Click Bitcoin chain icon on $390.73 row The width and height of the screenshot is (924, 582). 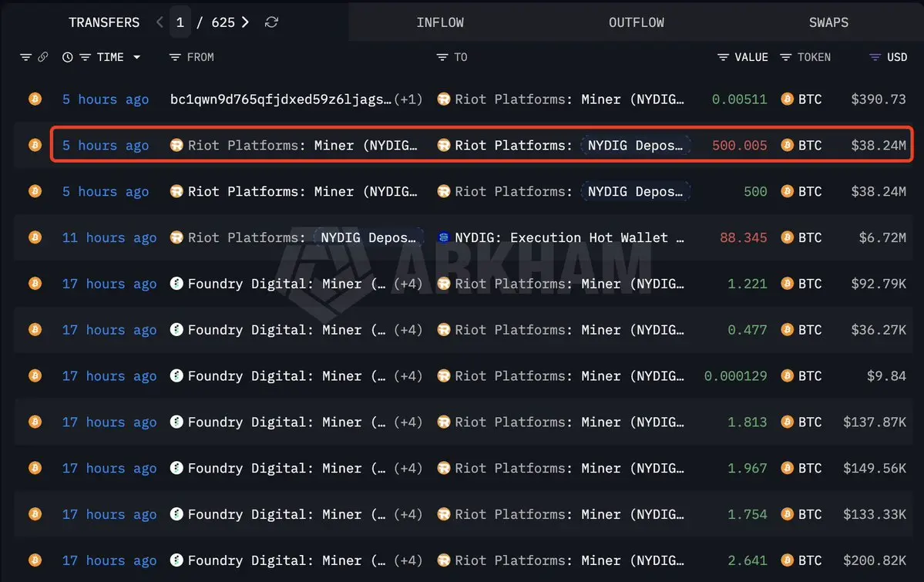click(35, 99)
